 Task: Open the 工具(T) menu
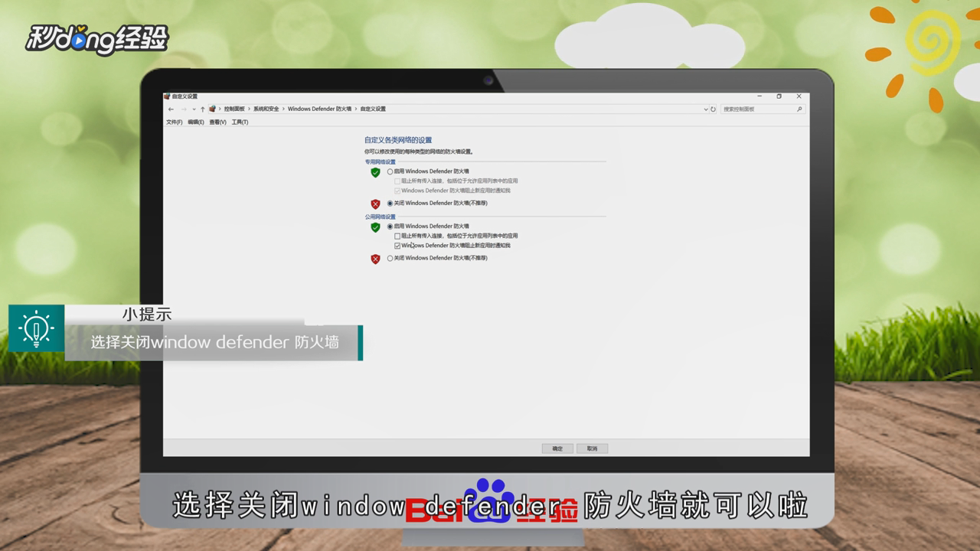tap(240, 122)
